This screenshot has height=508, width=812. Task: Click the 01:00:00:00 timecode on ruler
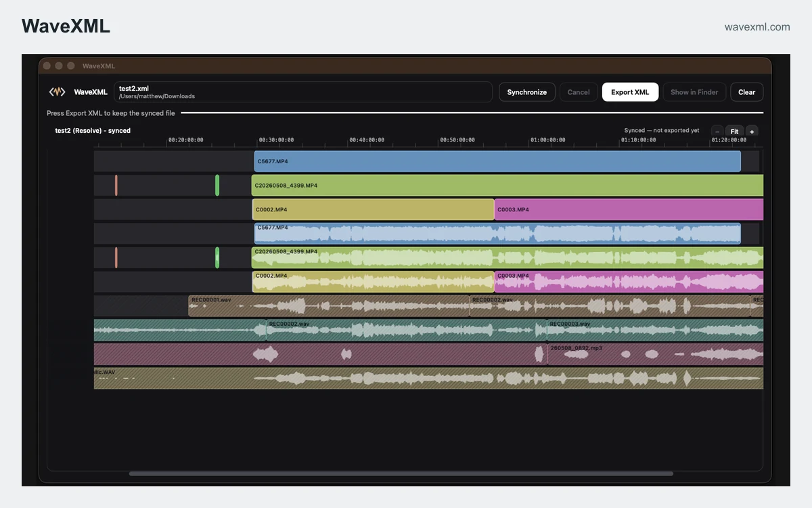(x=548, y=140)
